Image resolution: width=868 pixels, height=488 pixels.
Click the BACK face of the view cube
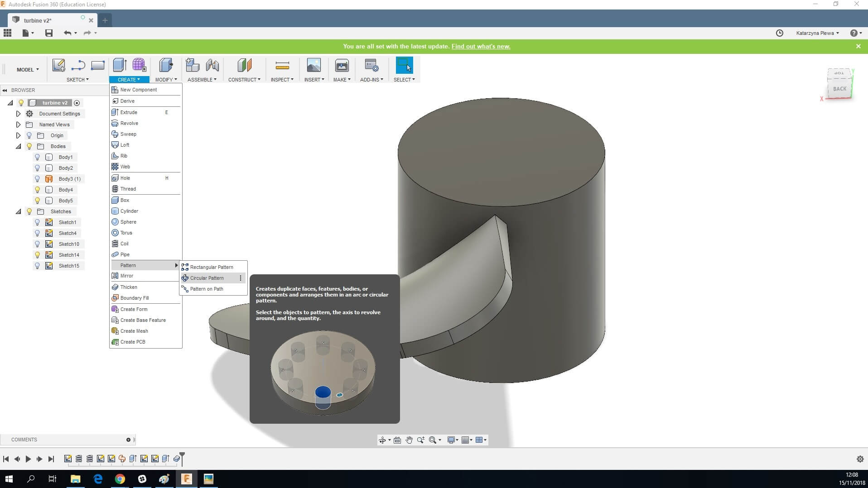[839, 89]
